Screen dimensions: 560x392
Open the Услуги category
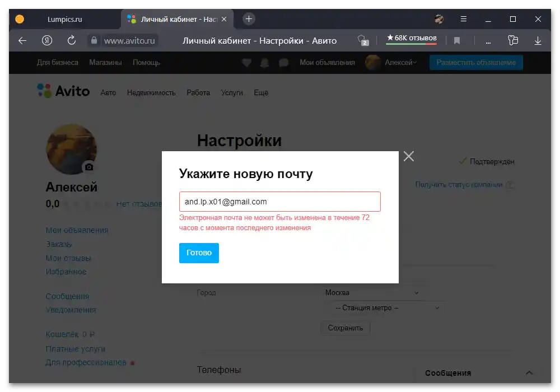pos(232,93)
